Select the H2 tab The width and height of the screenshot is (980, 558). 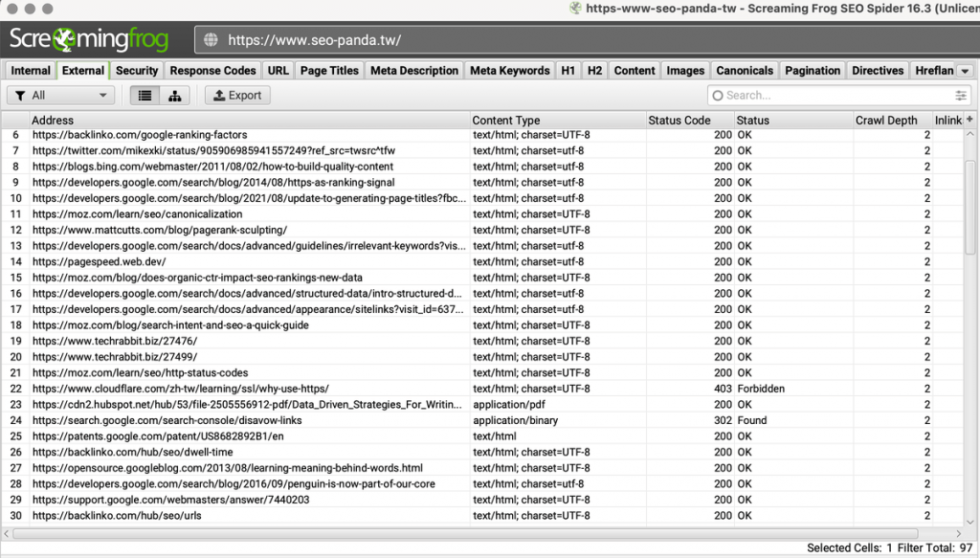pos(595,71)
